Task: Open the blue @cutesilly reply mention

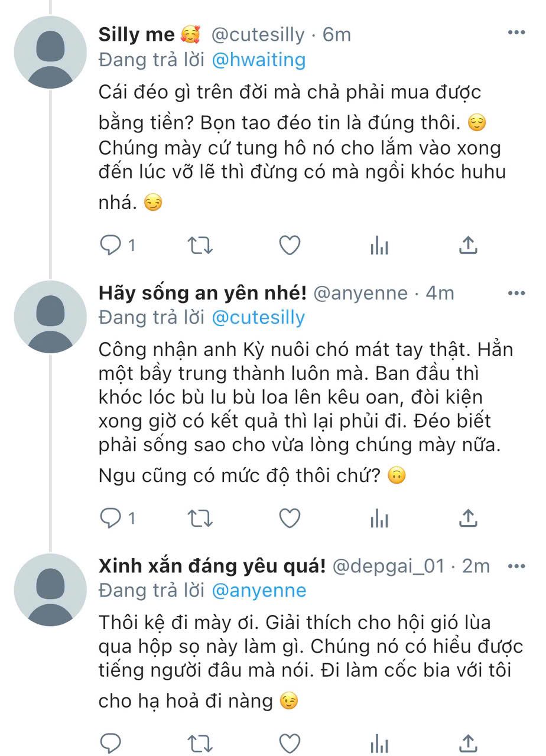Action: point(259,318)
